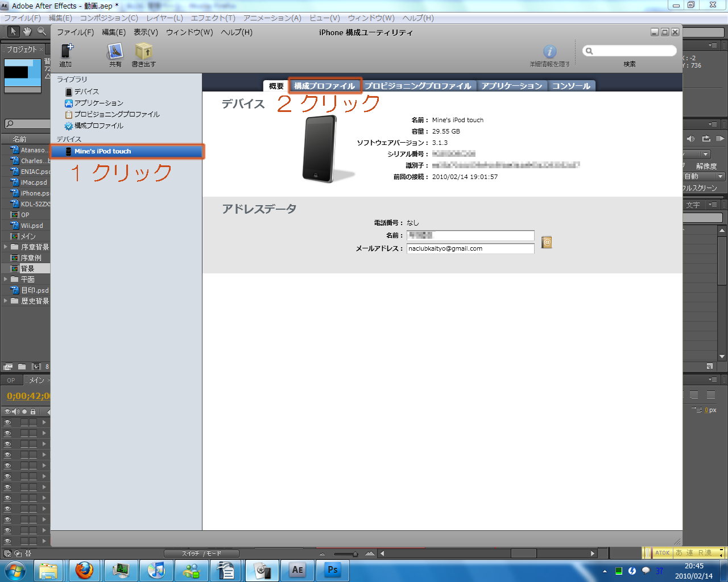Screen dimensions: 728x582
Task: Click the lock column header icon in the timeline
Action: coord(33,411)
